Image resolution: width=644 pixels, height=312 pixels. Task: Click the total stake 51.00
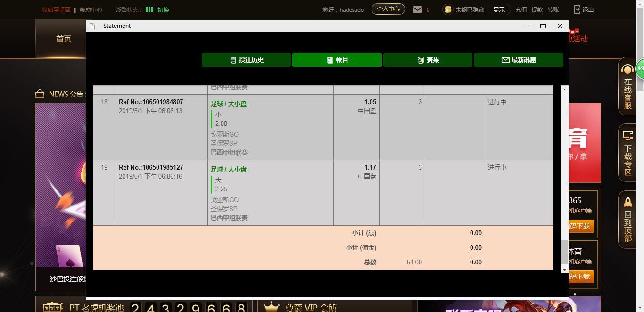tap(414, 262)
